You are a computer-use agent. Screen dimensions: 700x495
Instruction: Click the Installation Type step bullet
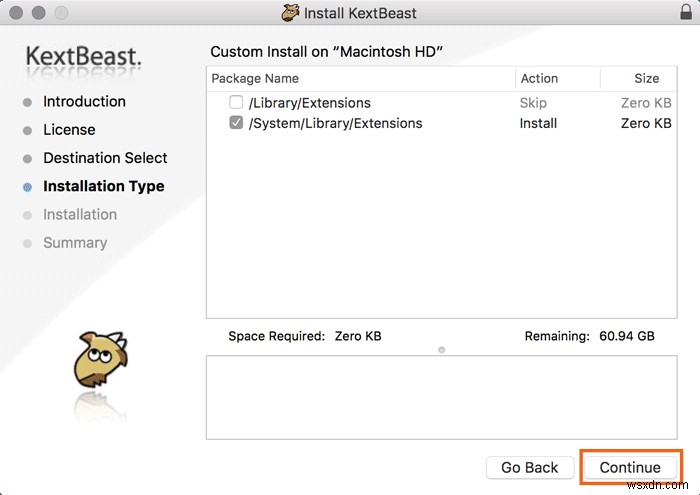click(x=27, y=187)
